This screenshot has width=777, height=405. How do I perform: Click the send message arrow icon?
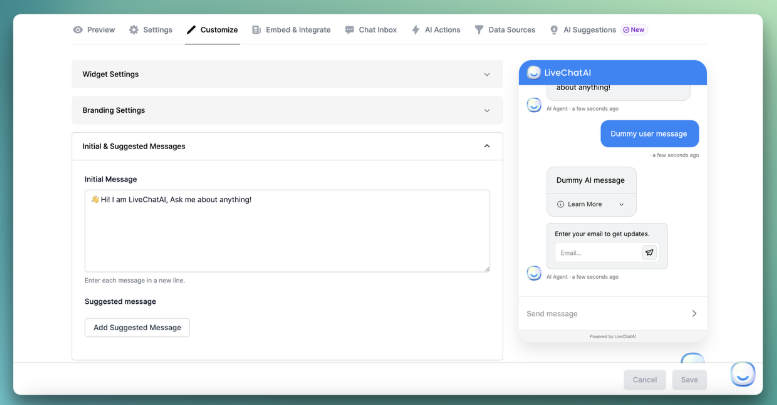pos(694,313)
